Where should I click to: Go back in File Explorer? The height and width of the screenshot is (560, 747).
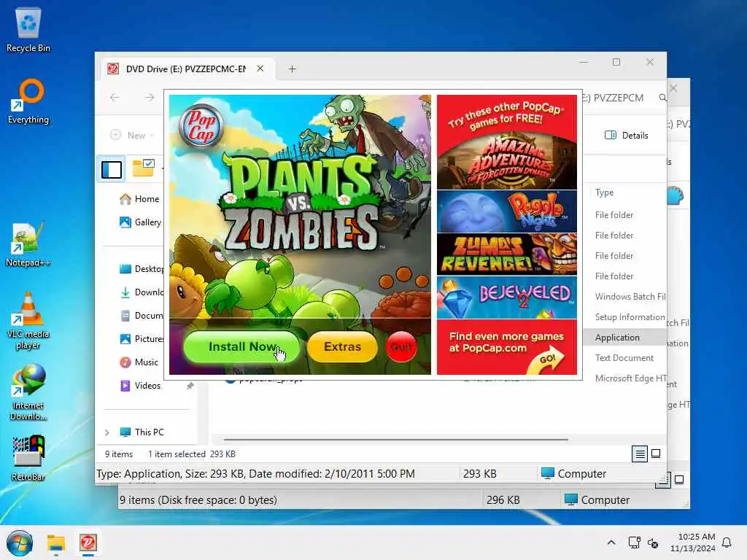[x=115, y=98]
